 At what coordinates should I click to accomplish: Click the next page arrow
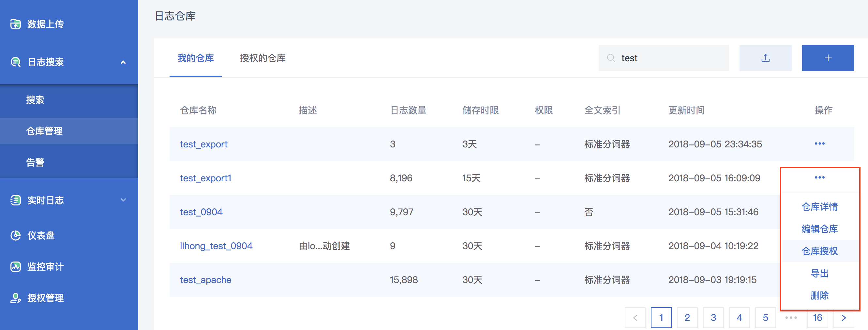(844, 318)
